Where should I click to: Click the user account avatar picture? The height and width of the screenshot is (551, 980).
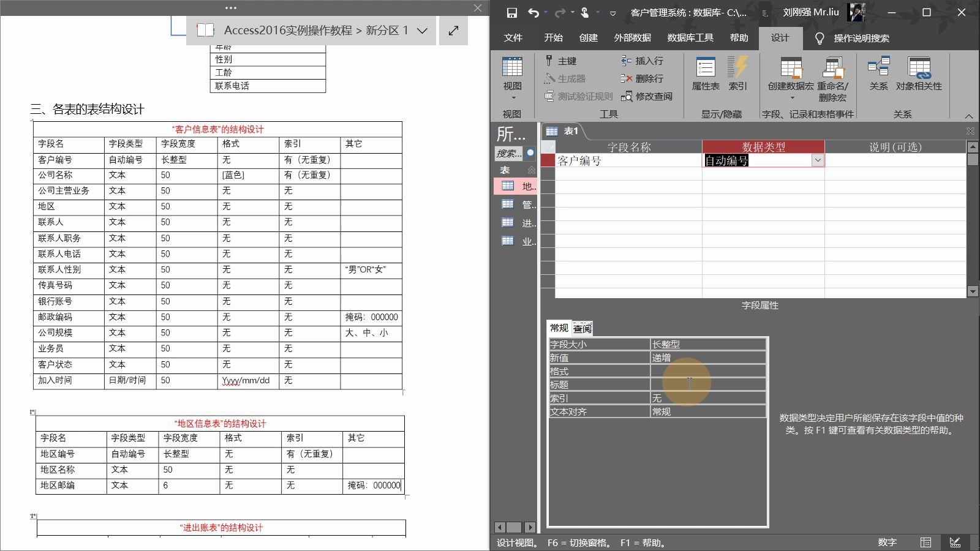point(856,12)
